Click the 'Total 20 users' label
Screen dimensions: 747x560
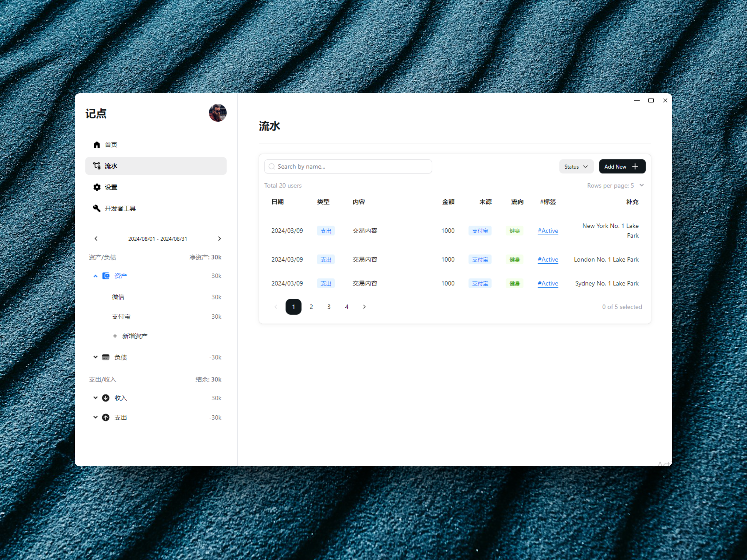tap(283, 186)
